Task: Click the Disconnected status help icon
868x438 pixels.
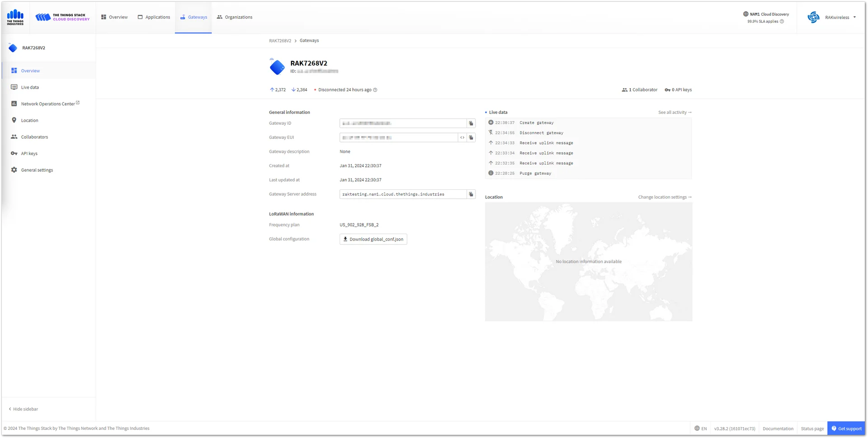Action: click(375, 90)
